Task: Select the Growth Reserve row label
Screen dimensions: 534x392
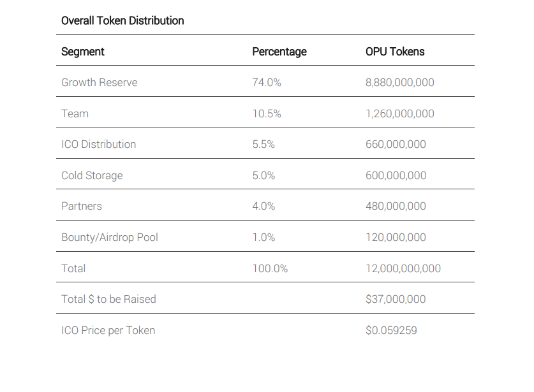Action: 99,82
